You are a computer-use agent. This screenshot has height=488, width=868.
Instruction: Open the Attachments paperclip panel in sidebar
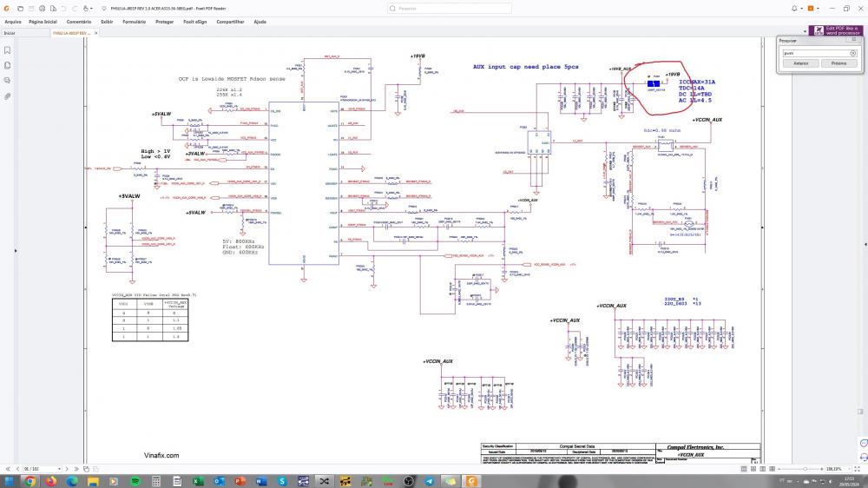pos(7,96)
